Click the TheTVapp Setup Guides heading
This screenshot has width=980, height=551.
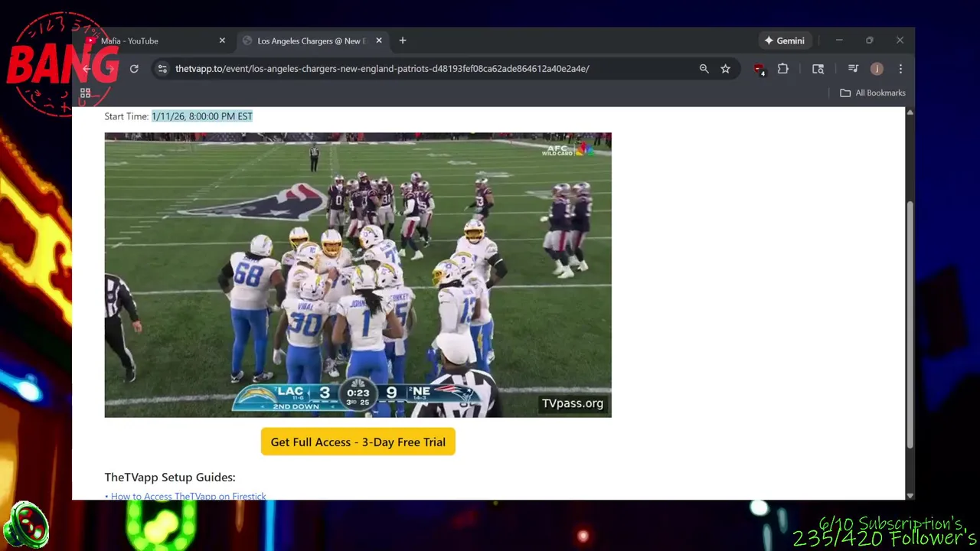pyautogui.click(x=170, y=477)
